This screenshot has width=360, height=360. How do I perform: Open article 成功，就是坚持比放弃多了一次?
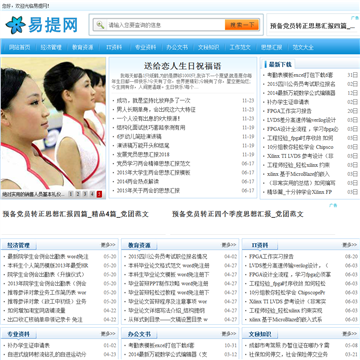pyautogui.click(x=153, y=100)
